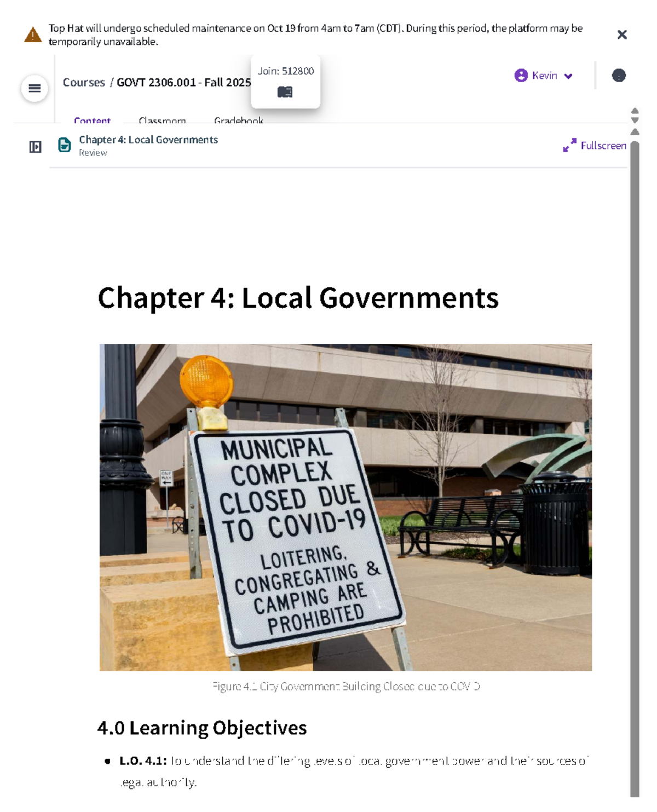Toggle the content sidebar panel icon
The image size is (657, 812).
[35, 147]
